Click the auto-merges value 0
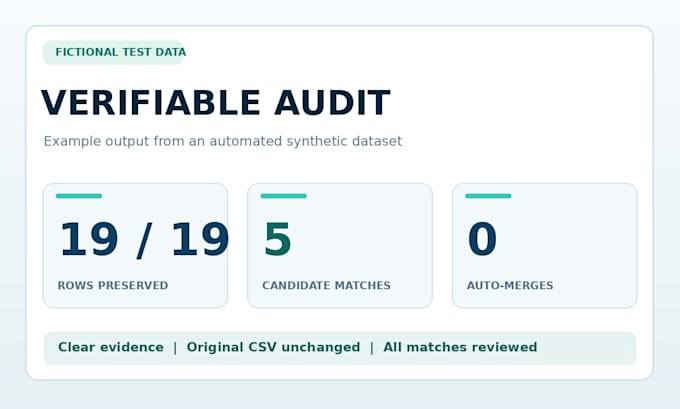 [482, 239]
